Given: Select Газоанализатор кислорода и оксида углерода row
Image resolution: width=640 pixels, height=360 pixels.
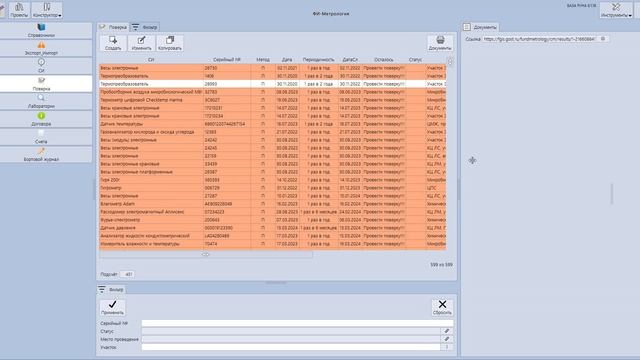Looking at the screenshot, I should 273,132.
